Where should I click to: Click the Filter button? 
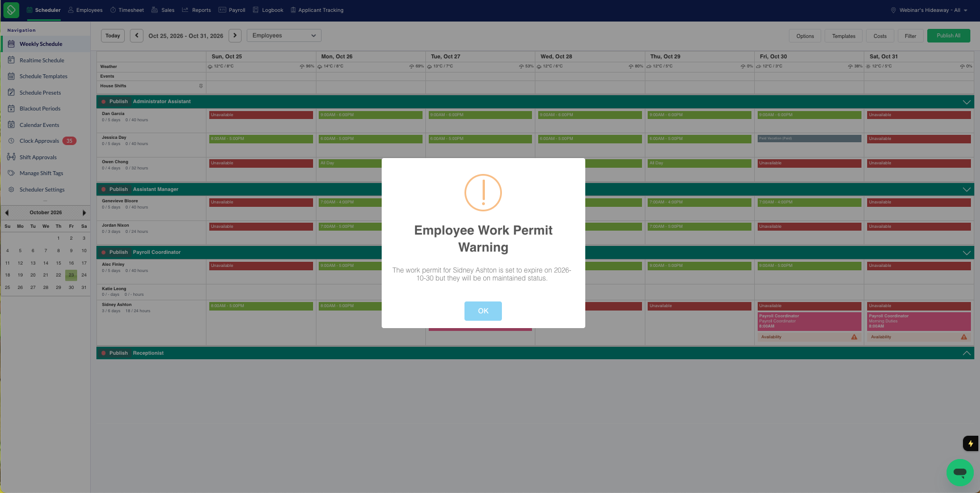click(x=910, y=36)
